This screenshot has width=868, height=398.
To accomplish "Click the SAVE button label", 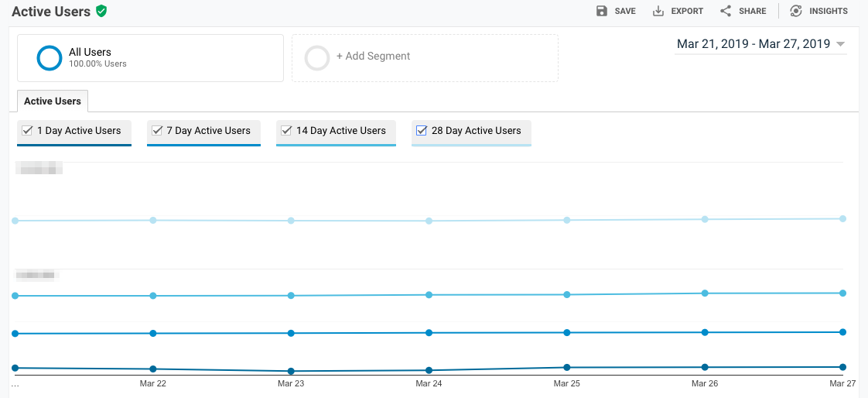I will pos(625,11).
